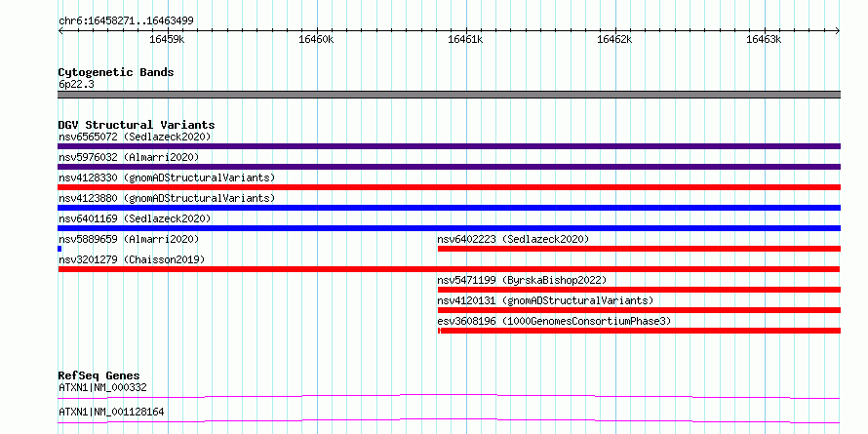This screenshot has height=434, width=868.
Task: Click the 16462k ruler position label
Action: (614, 39)
